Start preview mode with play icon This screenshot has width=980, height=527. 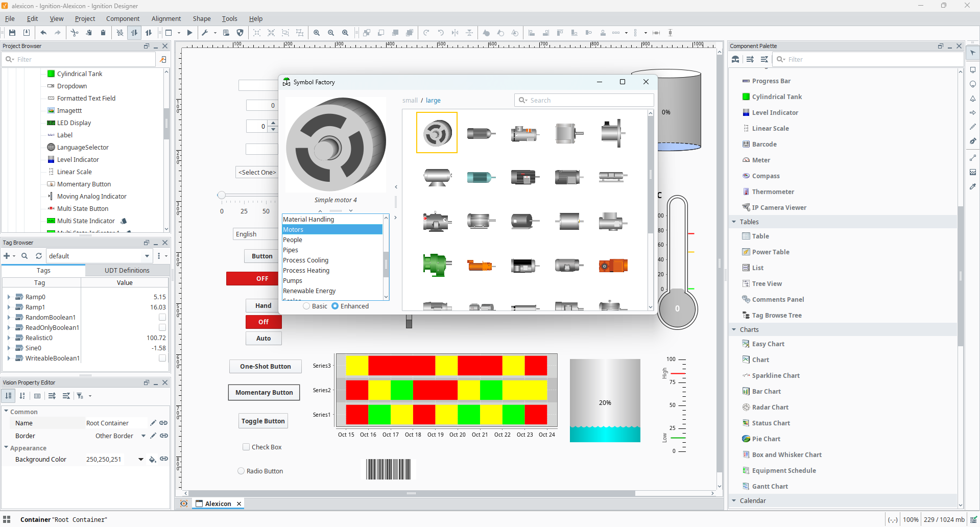[x=189, y=33]
